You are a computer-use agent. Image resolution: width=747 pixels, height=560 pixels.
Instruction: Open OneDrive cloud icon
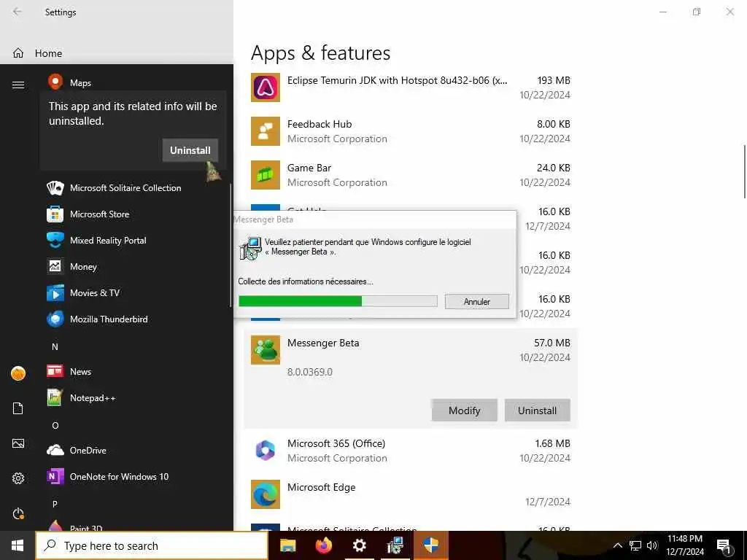pos(55,450)
